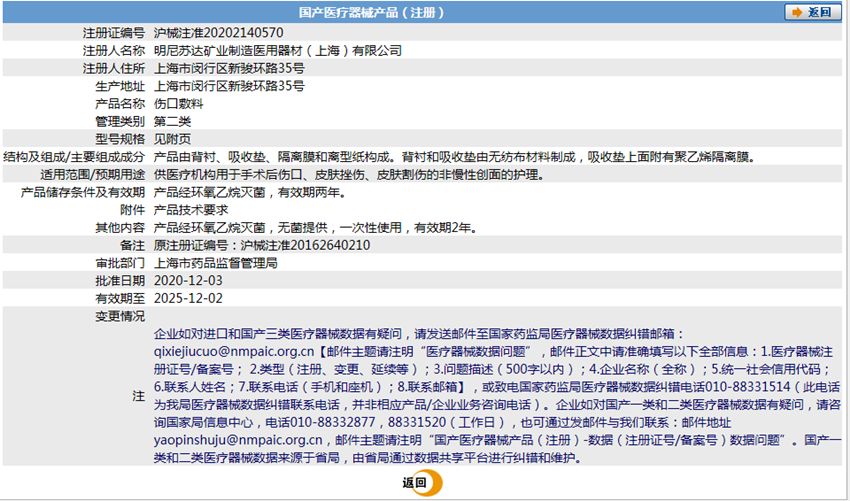The width and height of the screenshot is (850, 501).
Task: Select management class value 第二类
Action: [x=172, y=121]
